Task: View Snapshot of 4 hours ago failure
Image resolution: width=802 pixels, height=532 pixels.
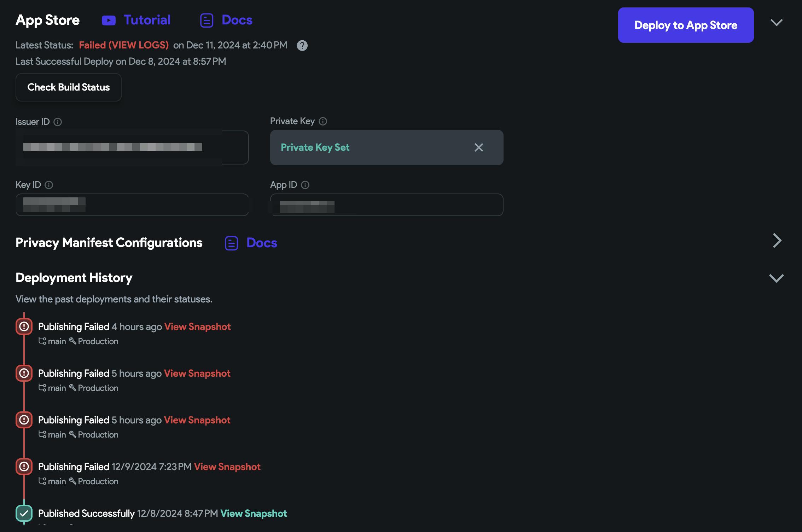Action: [197, 327]
